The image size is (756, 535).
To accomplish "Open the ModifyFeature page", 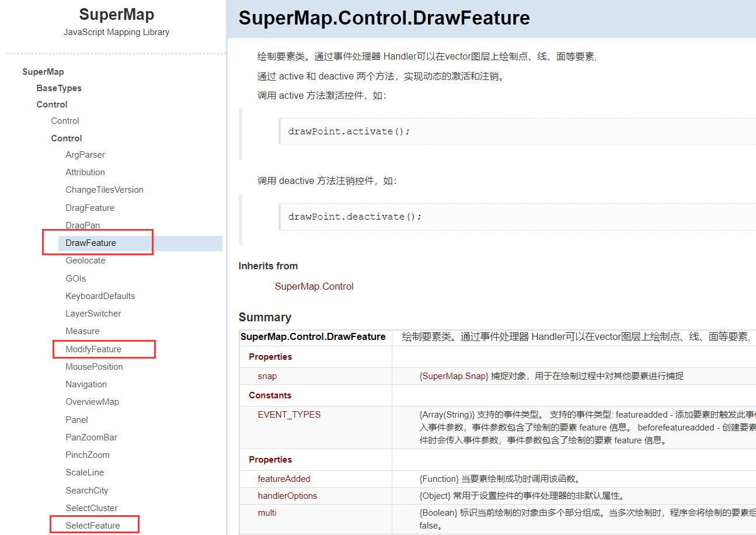I will [x=93, y=349].
